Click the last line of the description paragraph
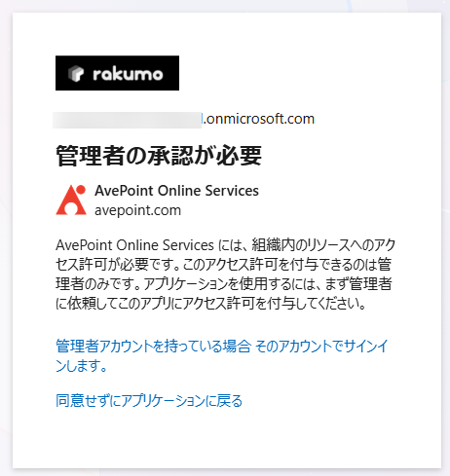Viewport: 450px width, 476px height. pyautogui.click(x=211, y=304)
